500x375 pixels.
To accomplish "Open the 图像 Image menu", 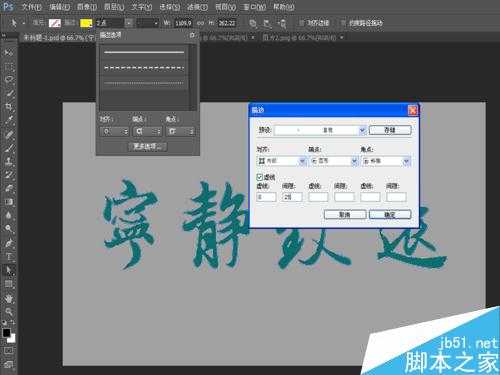I will [87, 7].
